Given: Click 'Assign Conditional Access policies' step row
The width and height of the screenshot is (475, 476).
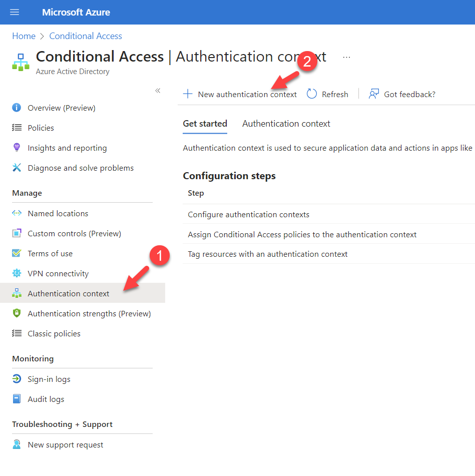Looking at the screenshot, I should [x=329, y=234].
